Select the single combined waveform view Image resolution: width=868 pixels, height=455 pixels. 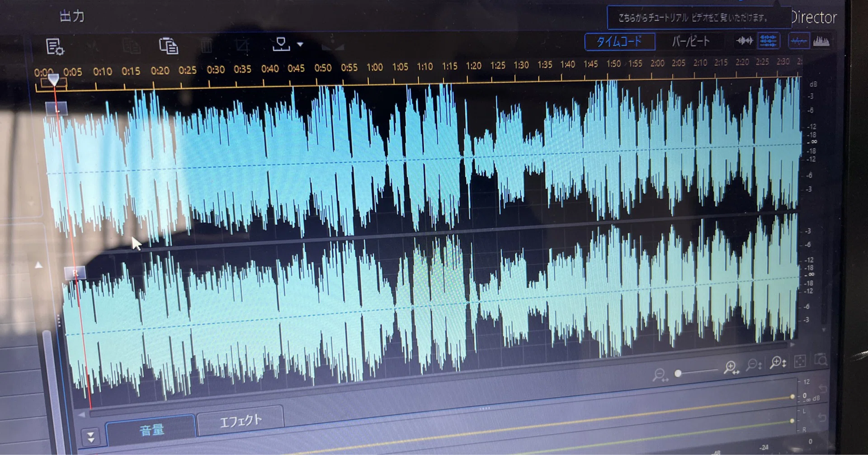[x=744, y=41]
